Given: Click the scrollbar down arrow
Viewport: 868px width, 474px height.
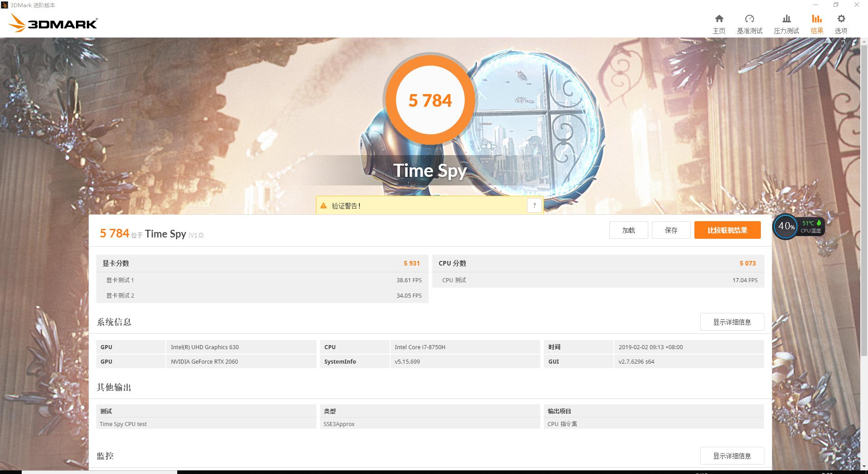Looking at the screenshot, I should (x=864, y=466).
